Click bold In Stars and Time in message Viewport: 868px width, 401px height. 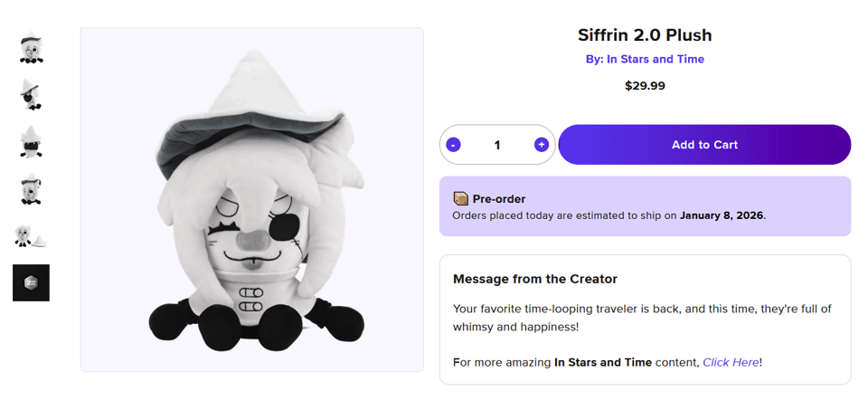click(602, 362)
